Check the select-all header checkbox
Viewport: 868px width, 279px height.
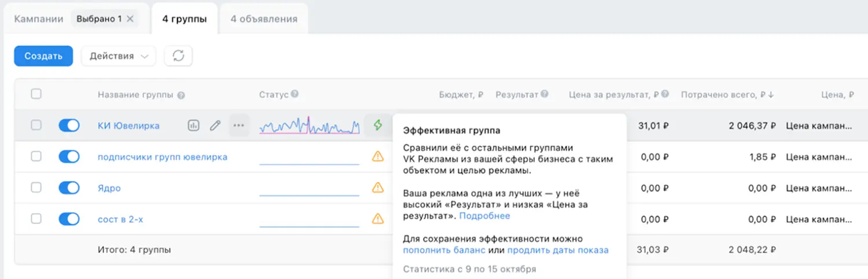(x=36, y=94)
